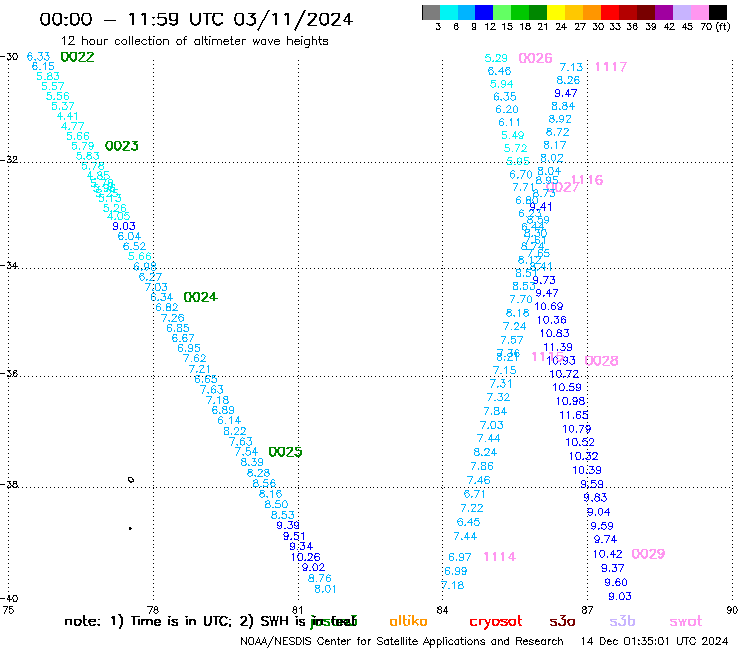The width and height of the screenshot is (740, 650).
Task: Select the lavender 45 ft legend swatch
Action: click(x=680, y=12)
